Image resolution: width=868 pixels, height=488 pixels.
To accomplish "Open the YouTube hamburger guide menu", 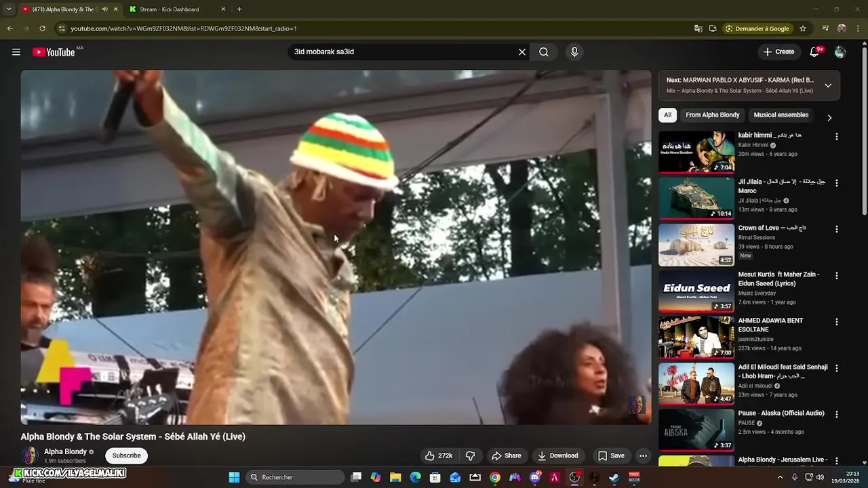I will pos(16,52).
